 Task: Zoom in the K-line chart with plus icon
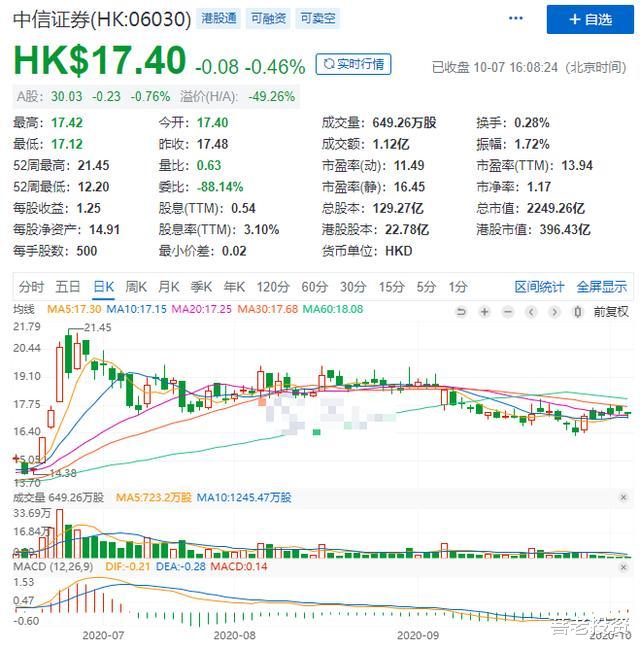click(484, 312)
